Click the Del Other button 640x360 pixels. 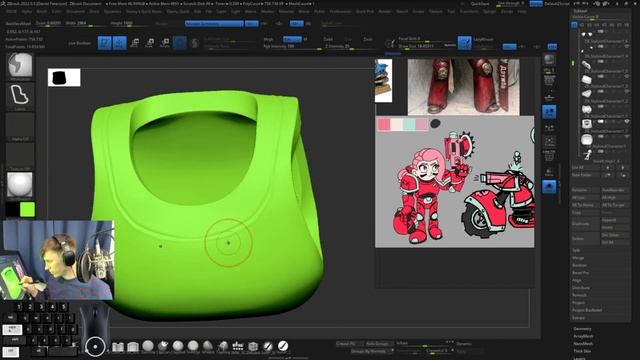(x=615, y=235)
